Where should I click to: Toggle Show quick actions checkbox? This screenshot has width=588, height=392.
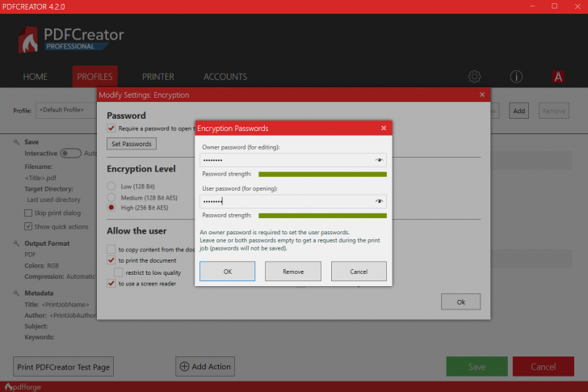click(x=28, y=226)
